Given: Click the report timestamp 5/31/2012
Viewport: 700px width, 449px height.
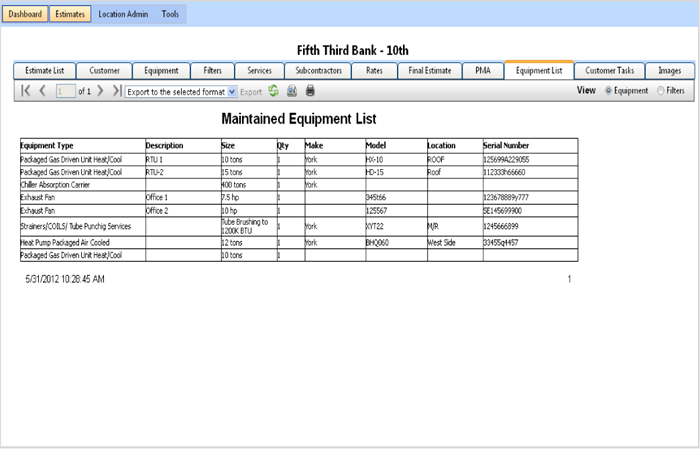Looking at the screenshot, I should coord(65,279).
